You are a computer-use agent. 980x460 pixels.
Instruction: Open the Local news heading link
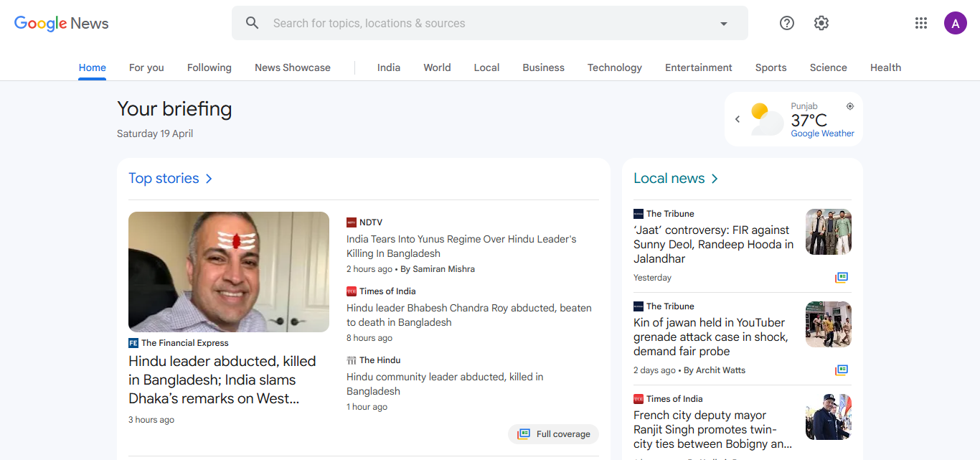[x=669, y=178]
